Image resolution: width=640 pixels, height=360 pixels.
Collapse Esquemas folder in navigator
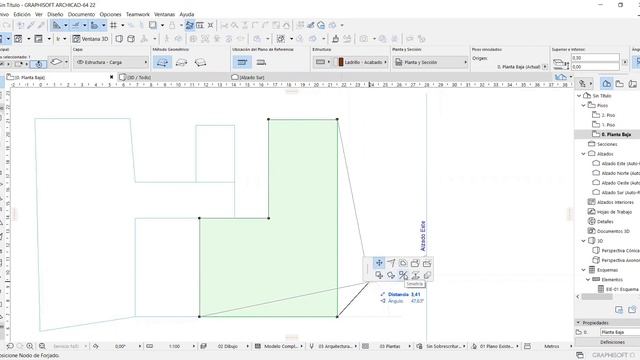[584, 270]
